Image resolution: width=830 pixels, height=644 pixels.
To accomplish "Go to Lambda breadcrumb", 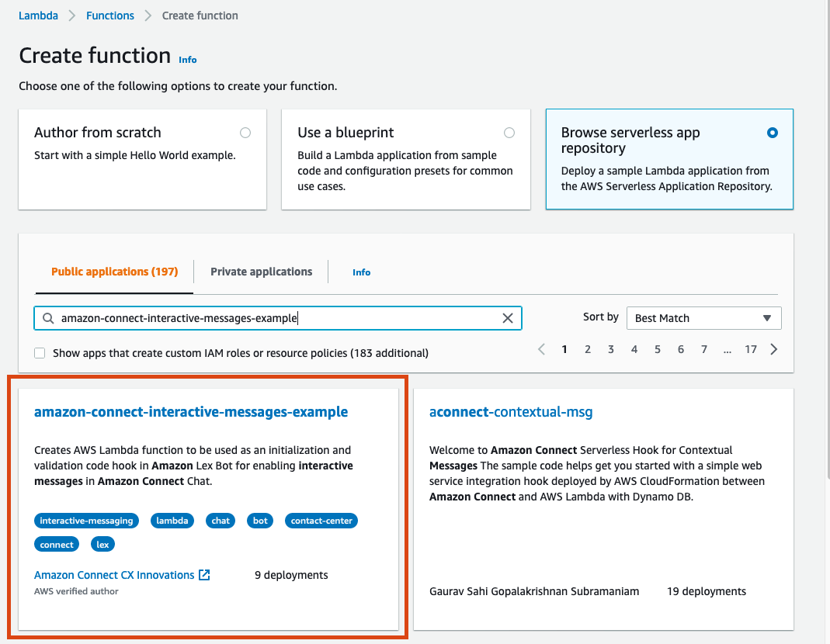I will pos(38,16).
